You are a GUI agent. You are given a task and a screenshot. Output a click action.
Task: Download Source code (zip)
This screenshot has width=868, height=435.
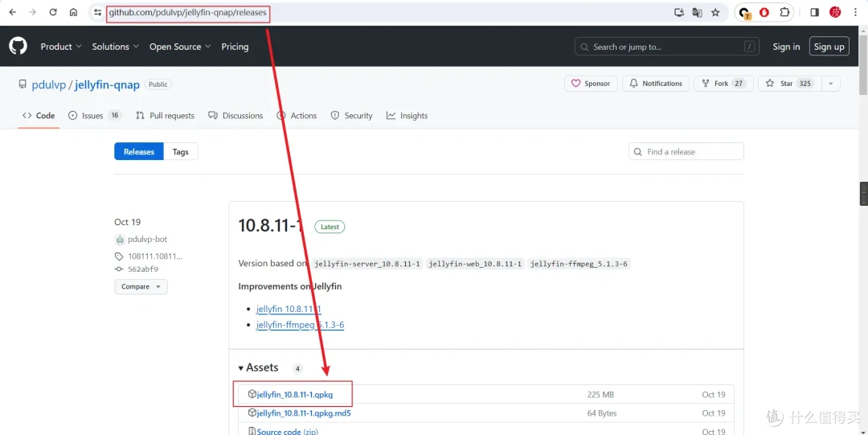pos(287,431)
